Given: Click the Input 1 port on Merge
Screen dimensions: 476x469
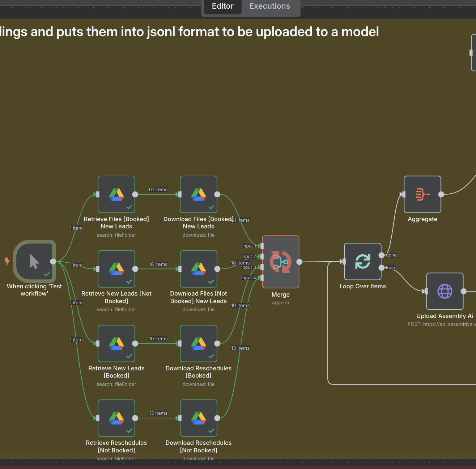Looking at the screenshot, I should pyautogui.click(x=262, y=246).
